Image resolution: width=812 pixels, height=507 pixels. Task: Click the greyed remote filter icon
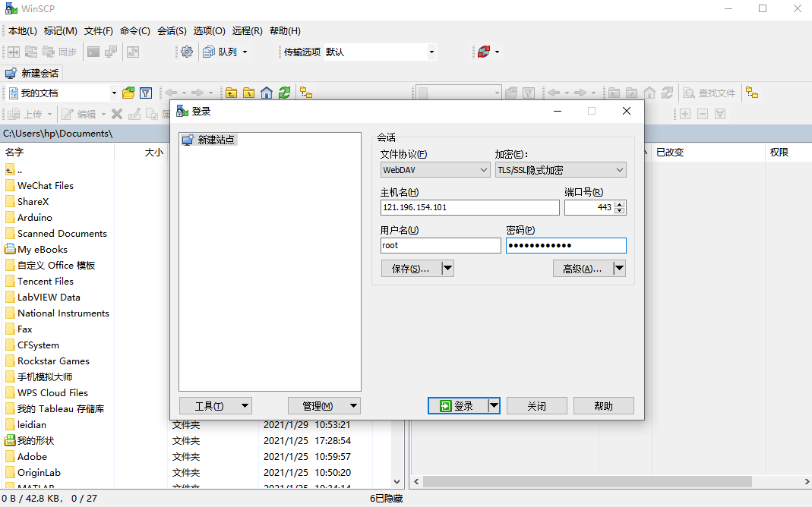pyautogui.click(x=529, y=93)
